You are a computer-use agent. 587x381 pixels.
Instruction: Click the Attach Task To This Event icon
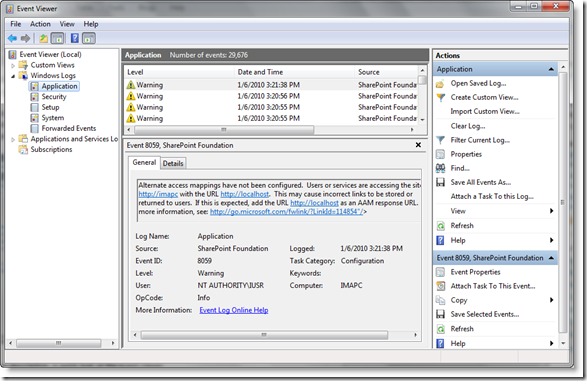click(441, 286)
